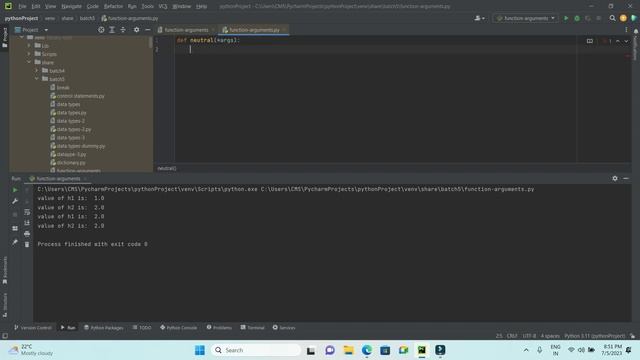Open user account dropdown in toolbar

pos(480,18)
